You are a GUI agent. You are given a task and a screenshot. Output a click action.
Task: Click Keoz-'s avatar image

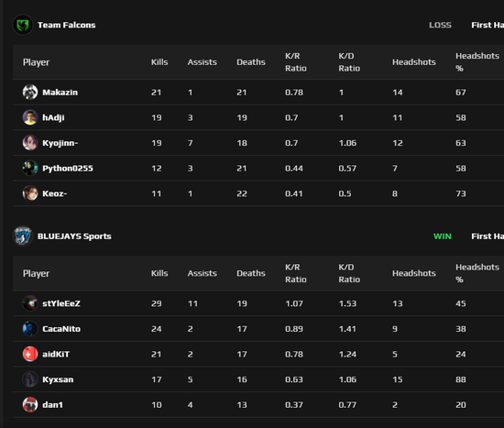[x=30, y=193]
